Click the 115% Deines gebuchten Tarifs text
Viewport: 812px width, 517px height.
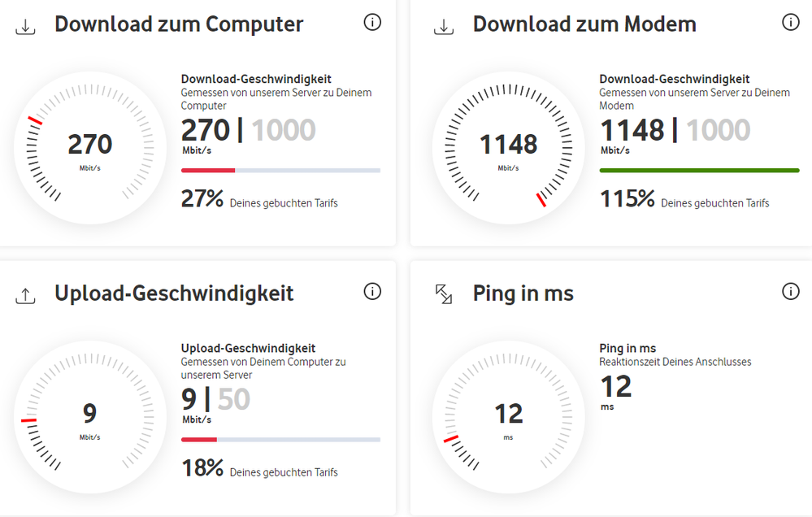(684, 199)
